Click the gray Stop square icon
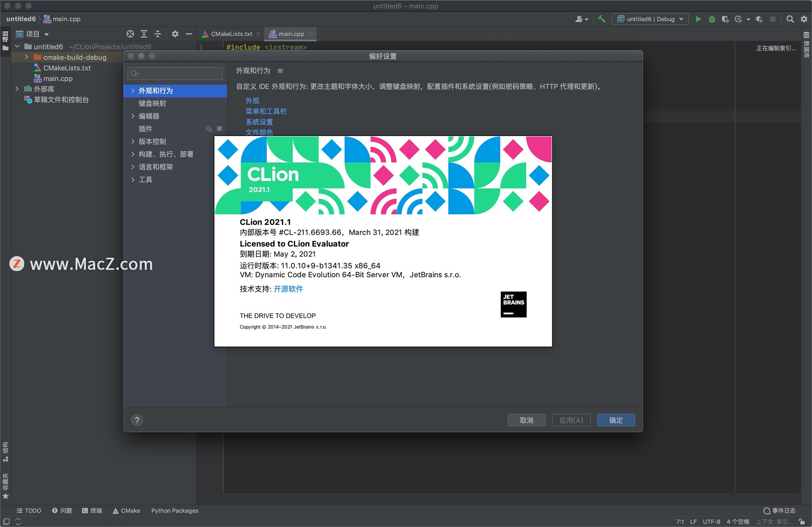Screen dimensions: 812x527 (x=773, y=19)
